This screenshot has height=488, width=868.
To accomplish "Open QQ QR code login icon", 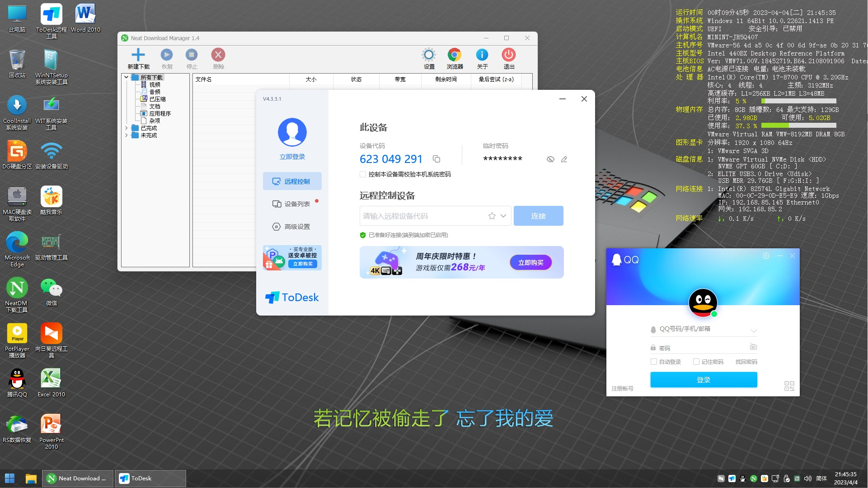I will (x=789, y=386).
